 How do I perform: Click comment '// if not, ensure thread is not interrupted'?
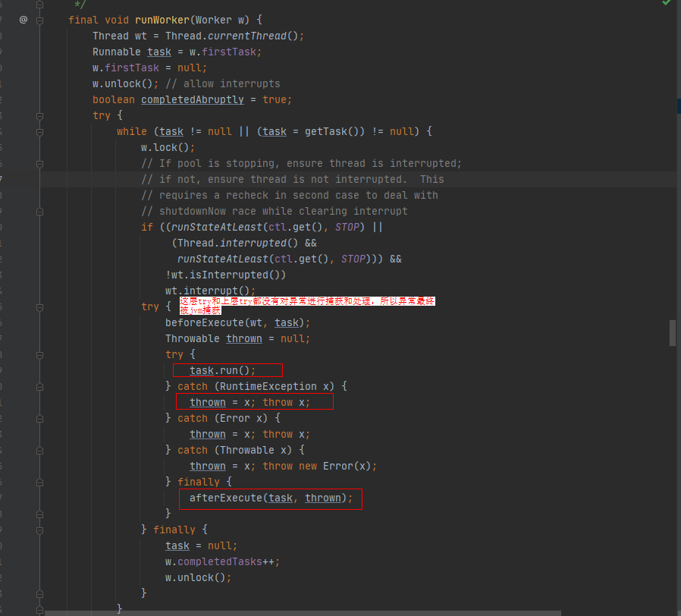point(274,179)
